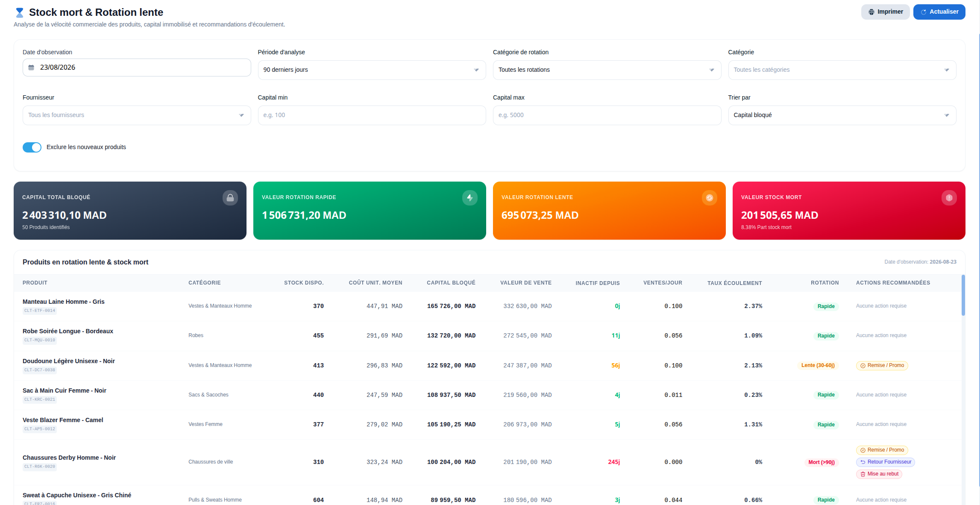Click product Doudoune Légère Unisexe - Noir
This screenshot has width=980, height=505.
tap(69, 361)
